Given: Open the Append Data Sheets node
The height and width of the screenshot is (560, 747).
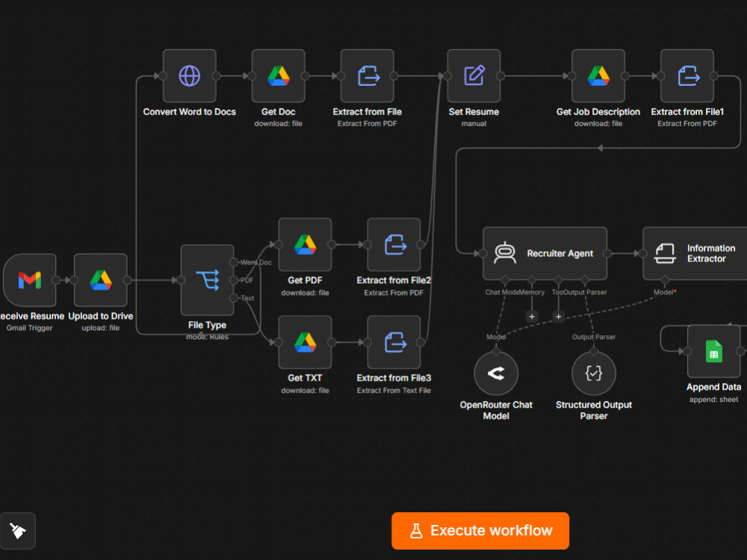Looking at the screenshot, I should pyautogui.click(x=713, y=352).
